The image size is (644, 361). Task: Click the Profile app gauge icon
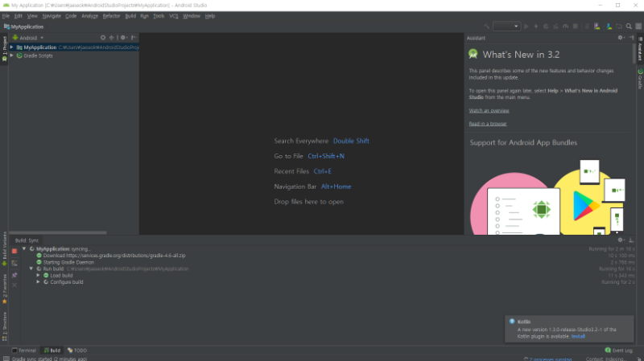coord(566,27)
